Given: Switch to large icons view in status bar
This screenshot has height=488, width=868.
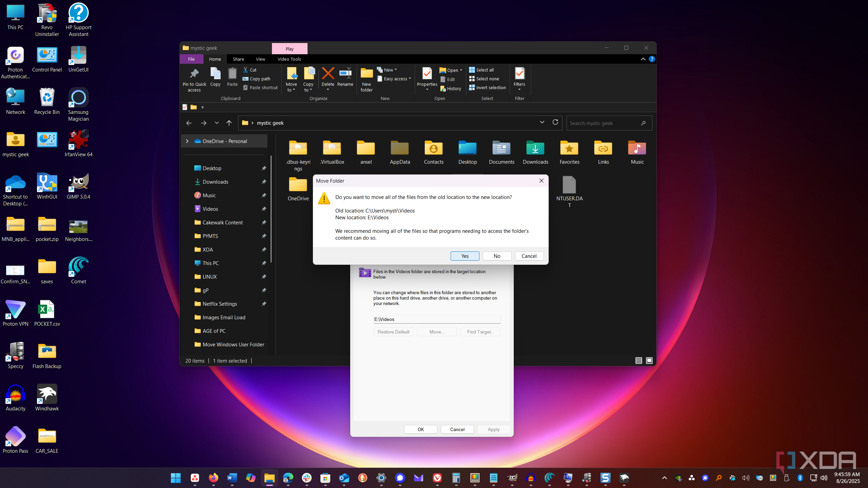Looking at the screenshot, I should [x=649, y=361].
